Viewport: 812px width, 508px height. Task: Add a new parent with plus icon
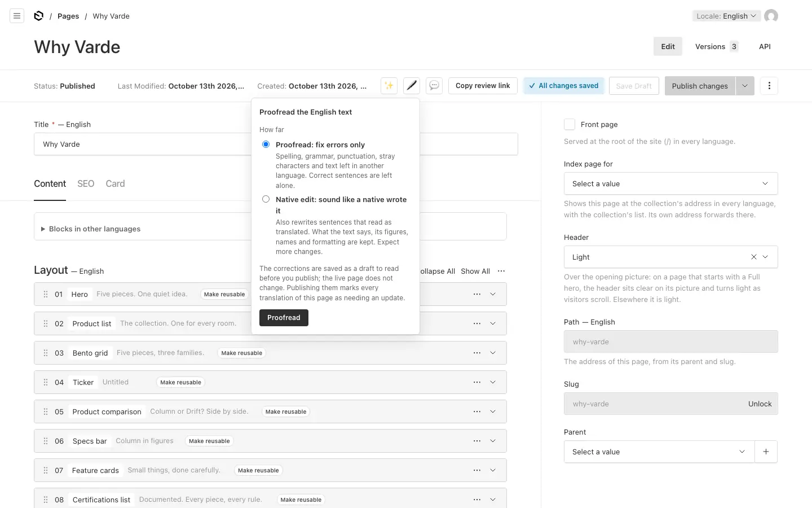point(766,452)
